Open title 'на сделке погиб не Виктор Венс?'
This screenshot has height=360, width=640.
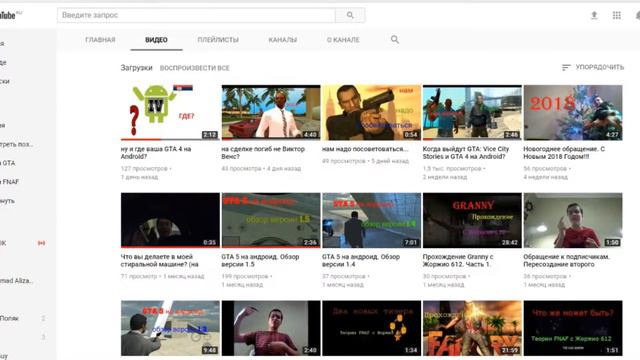click(x=263, y=153)
